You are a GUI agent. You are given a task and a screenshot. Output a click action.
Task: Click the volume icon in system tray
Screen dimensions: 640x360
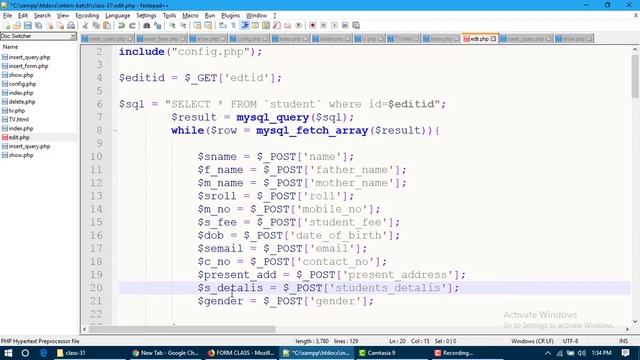[582, 353]
